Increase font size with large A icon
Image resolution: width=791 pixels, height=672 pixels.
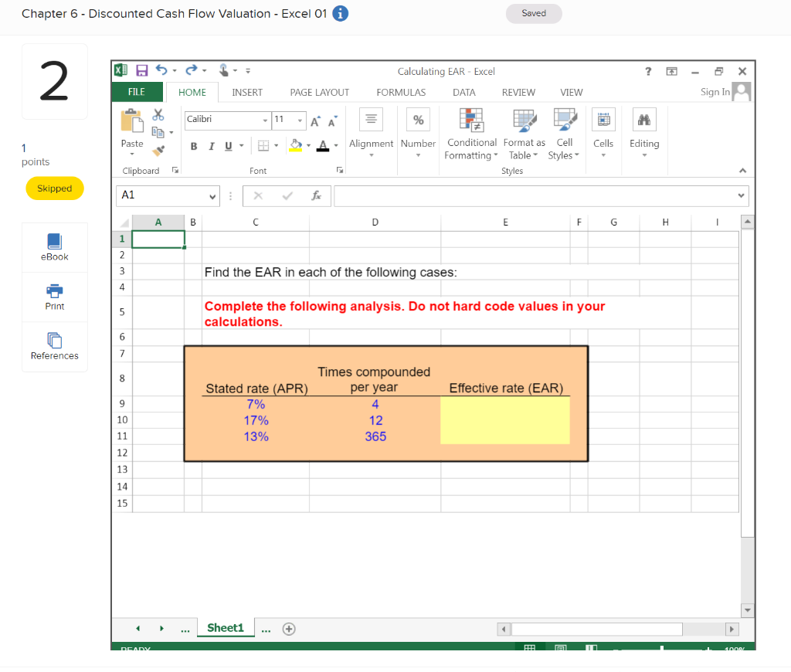tap(315, 121)
